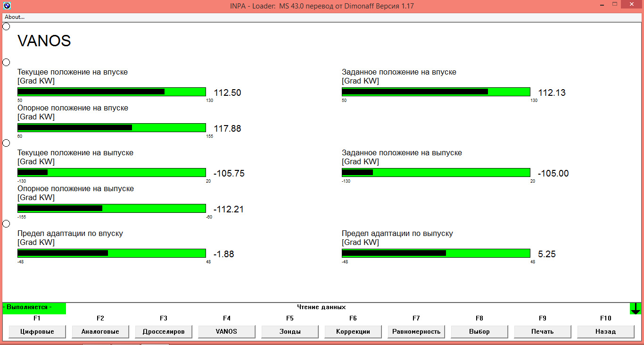Open the About... menu
Viewport: 644px width, 345px height.
15,17
